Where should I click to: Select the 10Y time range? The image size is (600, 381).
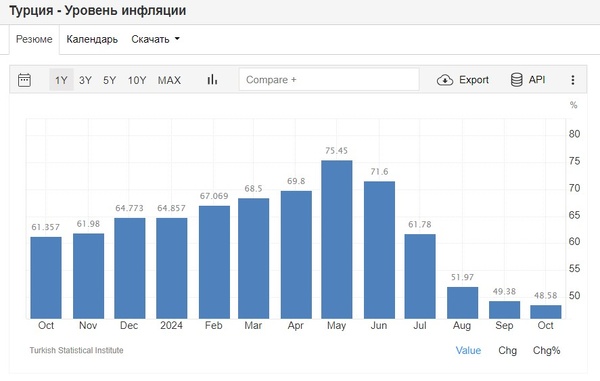point(137,80)
